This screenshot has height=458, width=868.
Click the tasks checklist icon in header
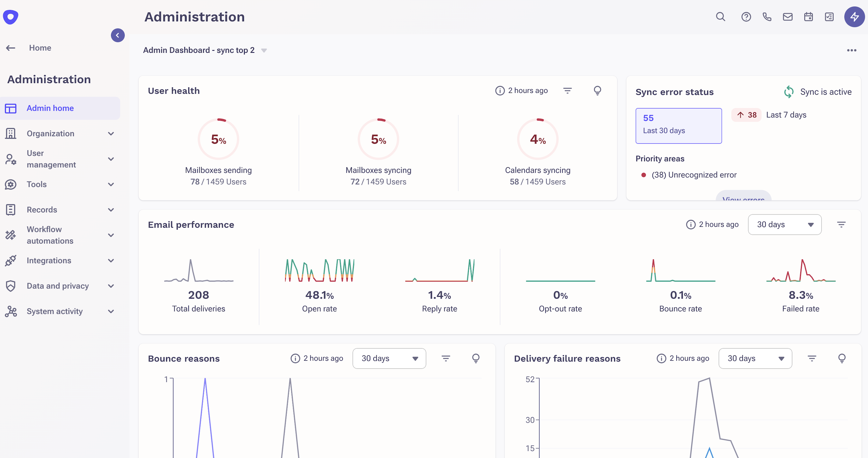[x=829, y=17]
